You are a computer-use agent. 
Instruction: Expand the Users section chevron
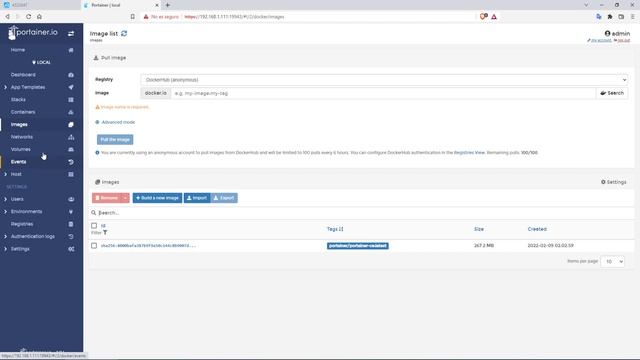tap(5, 199)
